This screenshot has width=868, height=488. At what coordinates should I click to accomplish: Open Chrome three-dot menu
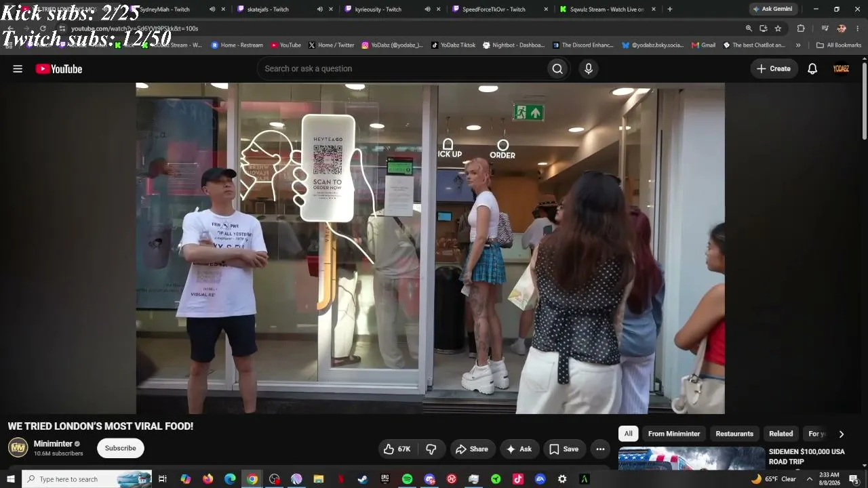(x=857, y=28)
